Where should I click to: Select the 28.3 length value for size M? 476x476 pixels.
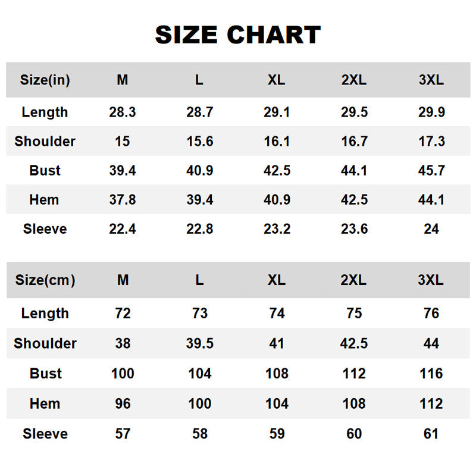point(123,112)
